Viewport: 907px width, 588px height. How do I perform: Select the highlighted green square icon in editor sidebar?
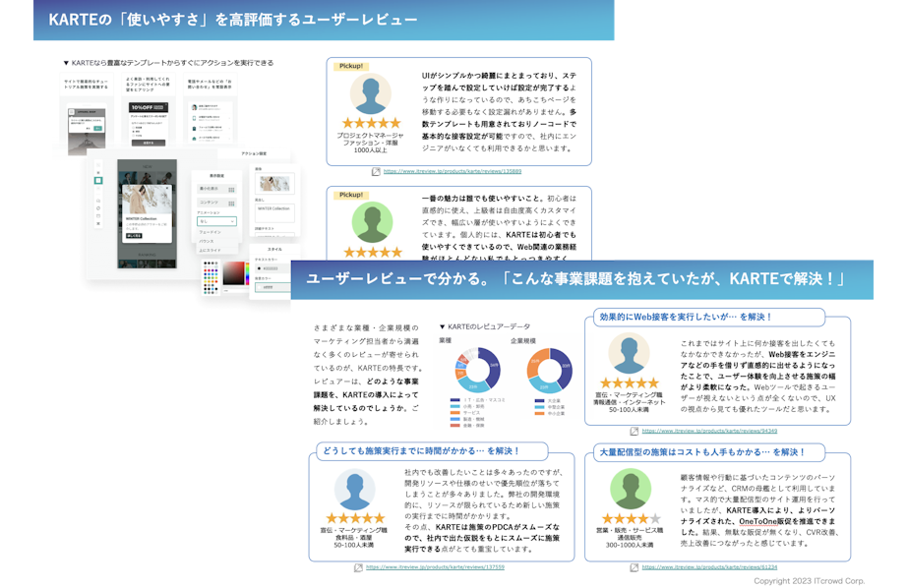point(98,180)
